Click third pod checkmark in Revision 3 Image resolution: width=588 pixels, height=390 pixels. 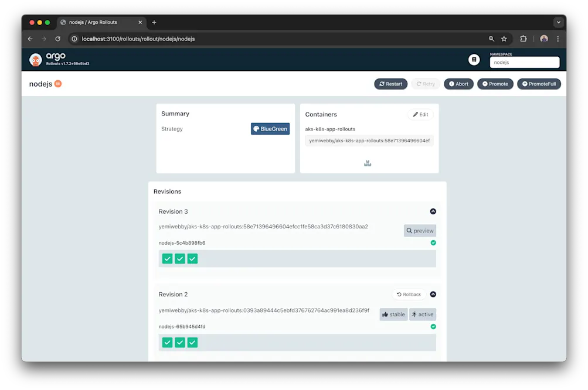[x=192, y=259]
